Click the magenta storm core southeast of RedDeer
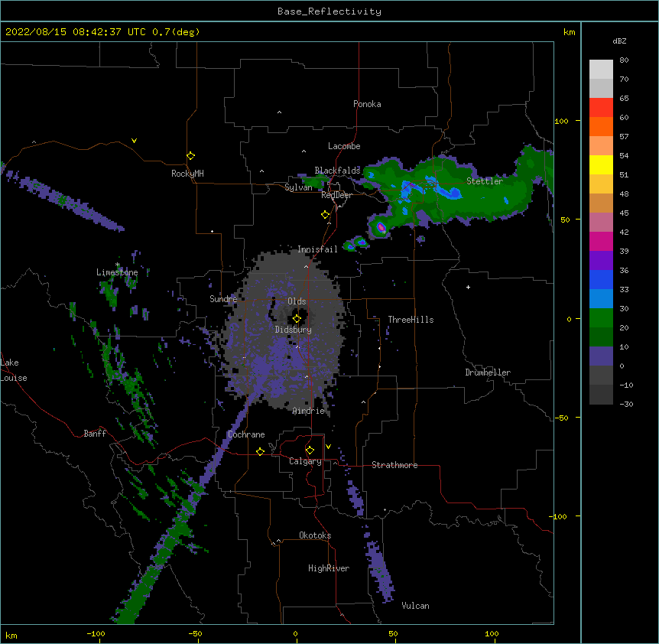 click(381, 227)
